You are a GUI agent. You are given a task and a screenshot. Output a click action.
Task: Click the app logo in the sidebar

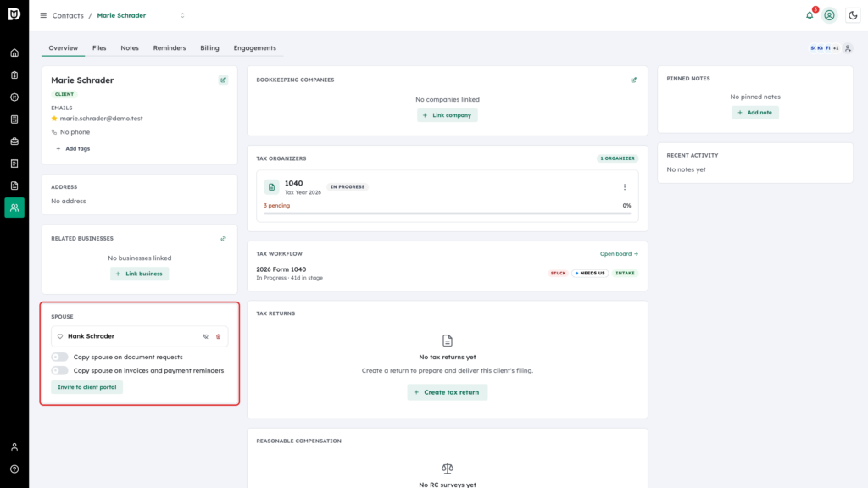point(14,14)
